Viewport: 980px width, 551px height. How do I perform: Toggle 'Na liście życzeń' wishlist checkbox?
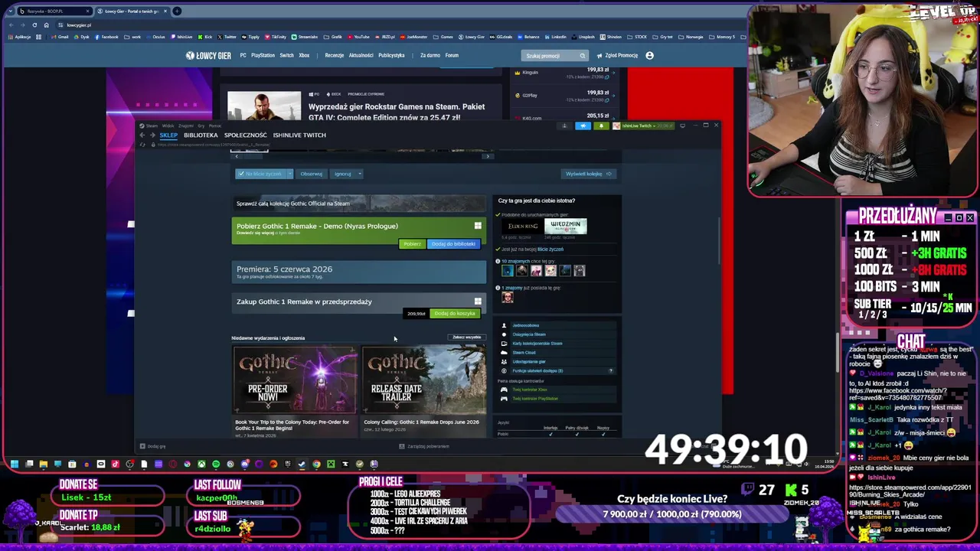pos(242,174)
